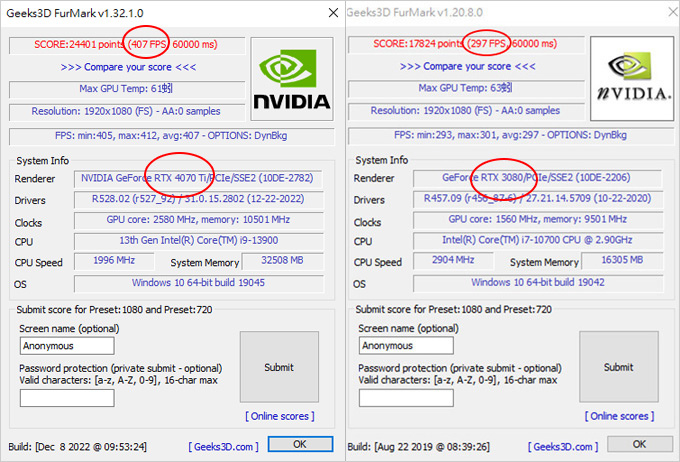Click 'Compare your score' link in v1.20.8.0 window
Screen dimensions: 680x462
pos(468,66)
